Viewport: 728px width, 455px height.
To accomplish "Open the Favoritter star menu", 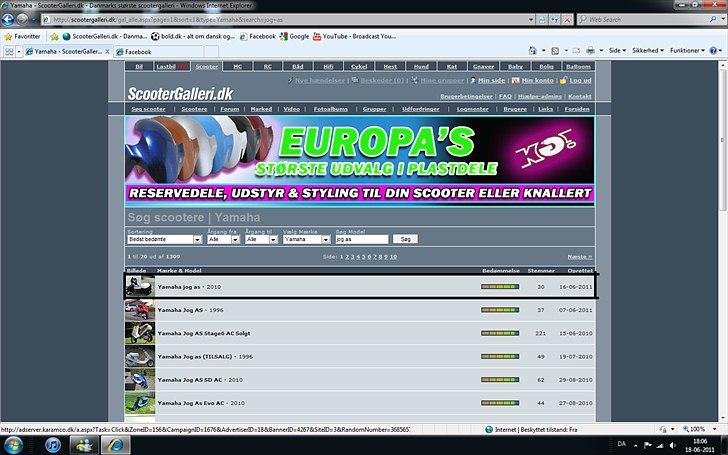I will click(22, 36).
